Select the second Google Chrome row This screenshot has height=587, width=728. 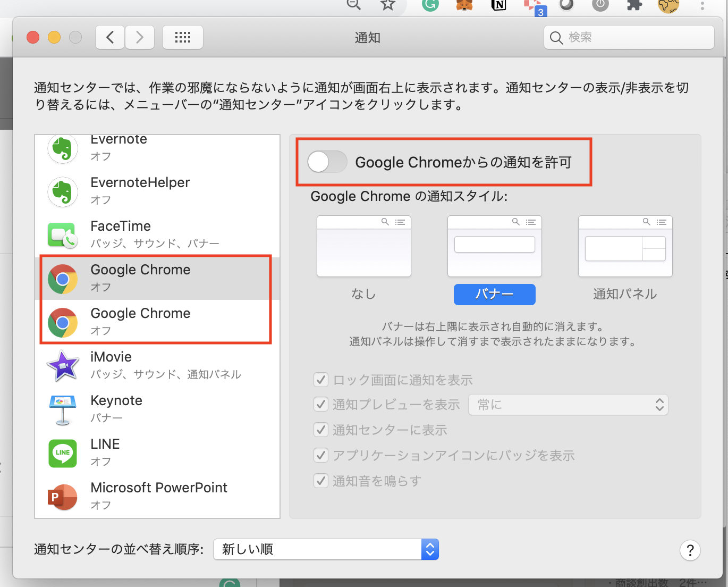click(x=157, y=322)
